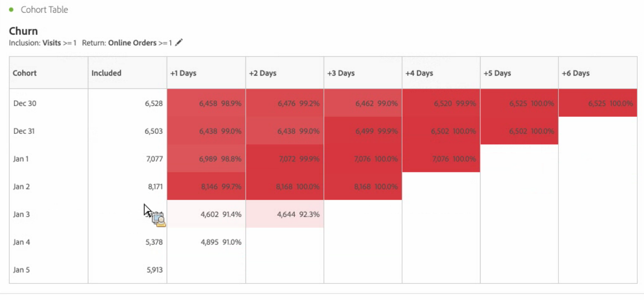Select the Cohort column header
644x300 pixels.
pos(48,73)
